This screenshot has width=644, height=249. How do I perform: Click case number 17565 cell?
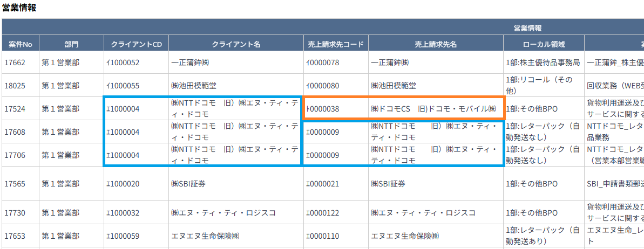(x=15, y=184)
